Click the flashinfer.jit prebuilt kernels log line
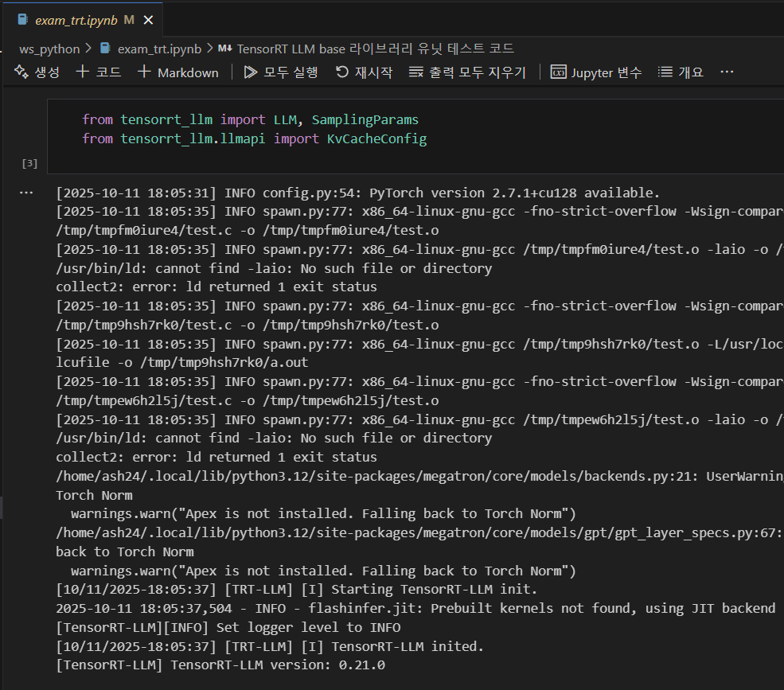Image resolution: width=784 pixels, height=690 pixels. (415, 609)
